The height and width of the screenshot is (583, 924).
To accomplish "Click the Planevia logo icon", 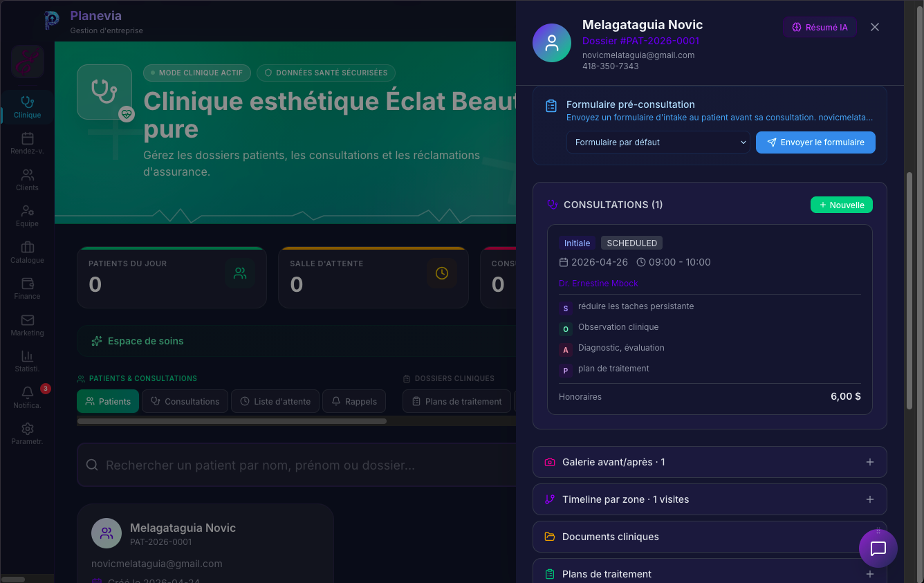I will (52, 21).
